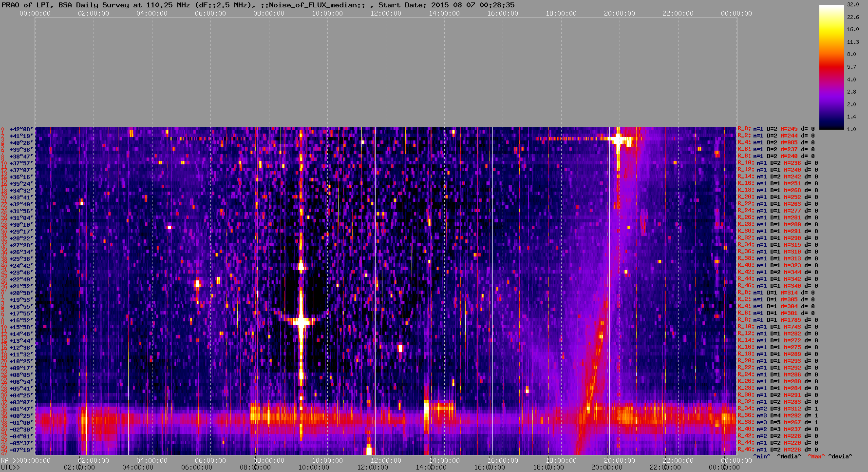Click the top axis 02:00:00 time label
This screenshot has height=472, width=868.
pyautogui.click(x=94, y=13)
